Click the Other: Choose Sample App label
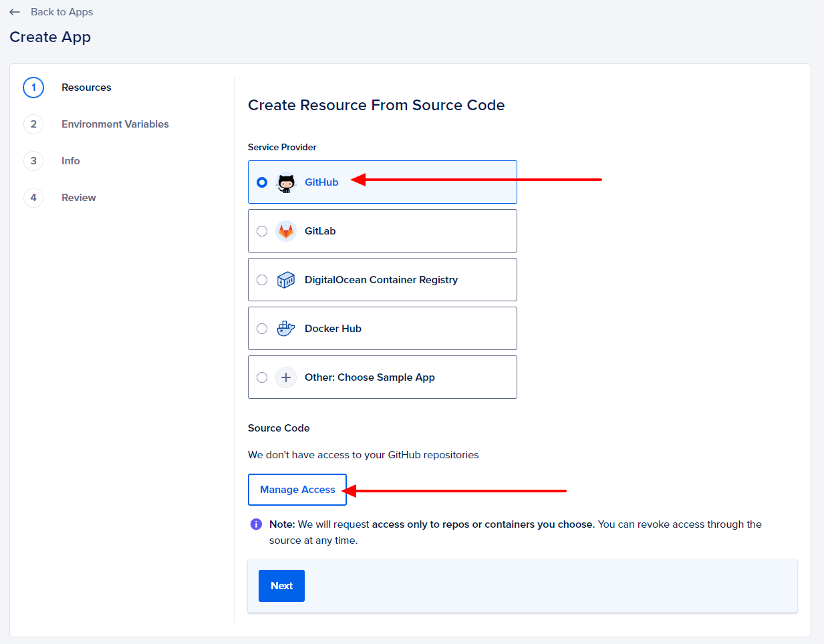Image resolution: width=824 pixels, height=644 pixels. click(370, 377)
